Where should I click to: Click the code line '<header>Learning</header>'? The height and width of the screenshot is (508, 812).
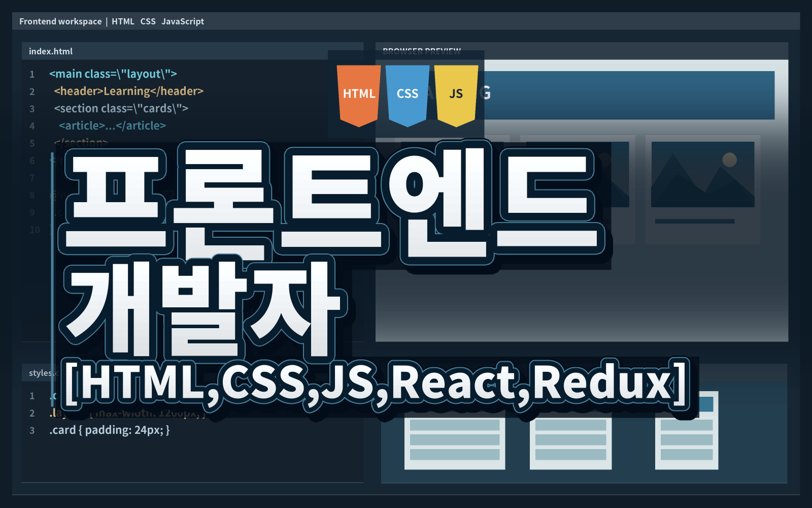pos(129,91)
